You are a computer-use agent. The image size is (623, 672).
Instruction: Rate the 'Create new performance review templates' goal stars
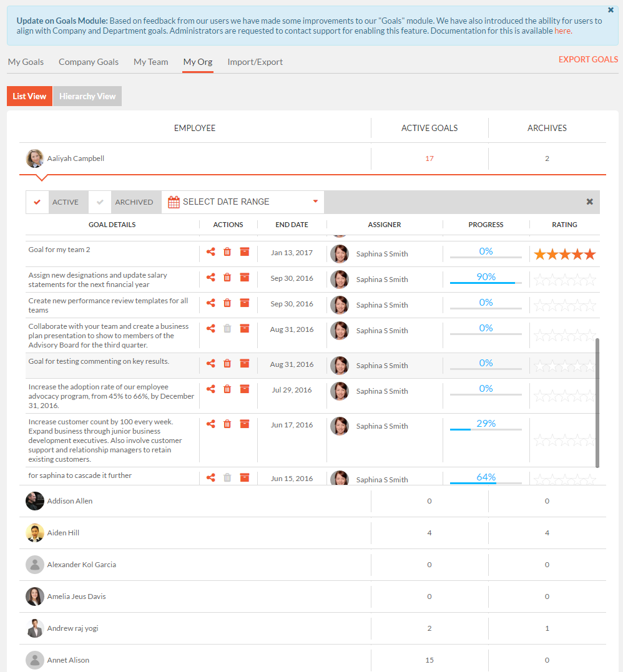(565, 306)
